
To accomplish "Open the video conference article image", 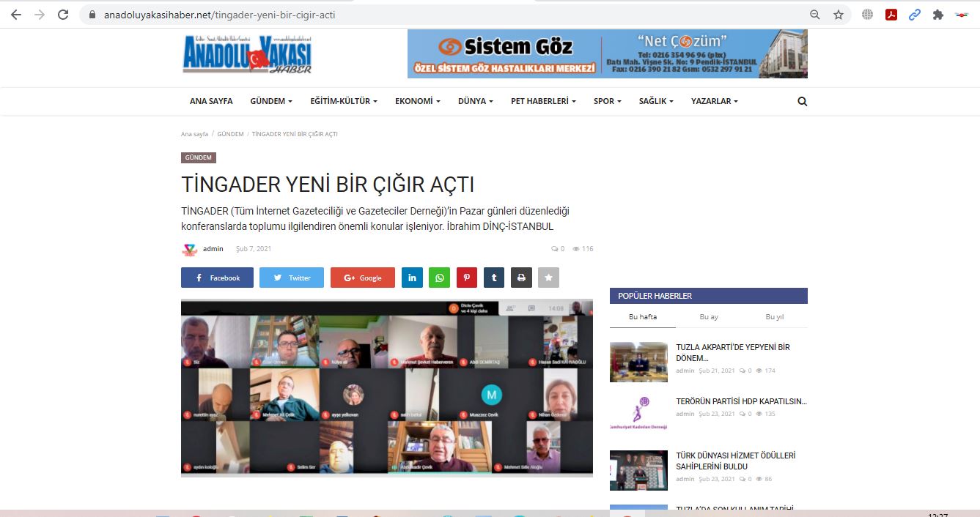I will point(387,388).
